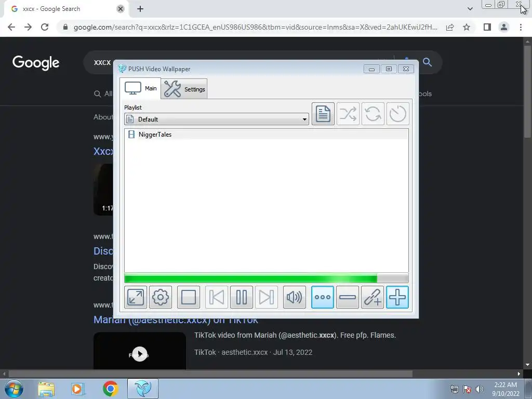Toggle repeat loop icon
This screenshot has height=399, width=532.
373,114
